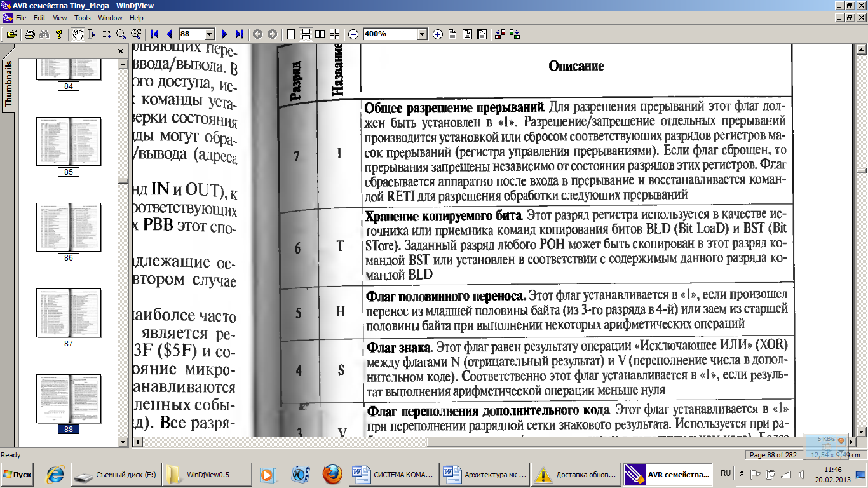Click the Print icon in toolbar
The width and height of the screenshot is (868, 488).
(x=29, y=34)
